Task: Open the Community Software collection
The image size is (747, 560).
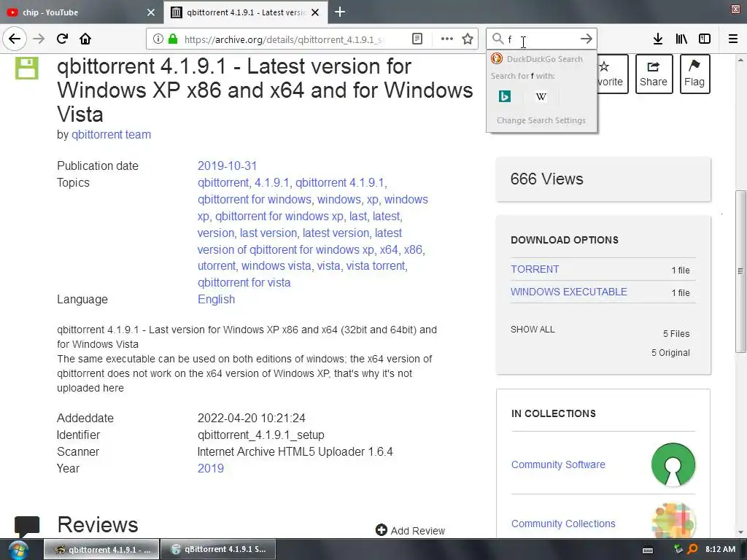Action: tap(558, 464)
